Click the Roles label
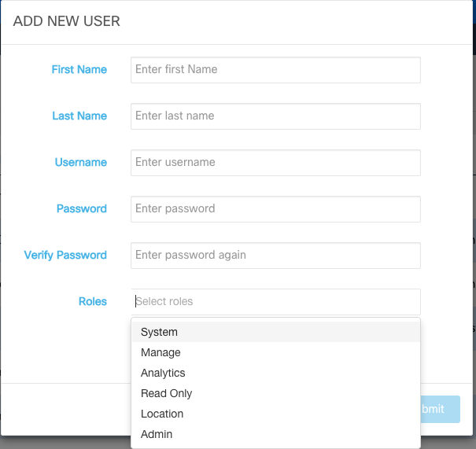This screenshot has height=449, width=476. pos(93,301)
